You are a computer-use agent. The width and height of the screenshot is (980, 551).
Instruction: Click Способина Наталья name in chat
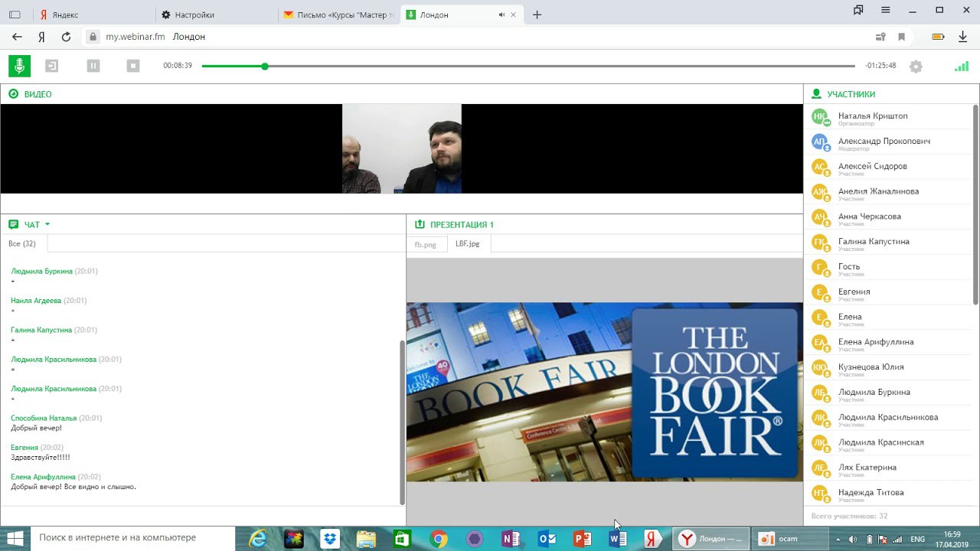[x=44, y=418]
